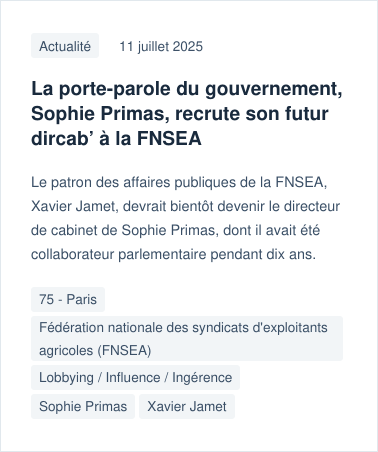Filter by the 75 - Paris tag

pyautogui.click(x=68, y=299)
